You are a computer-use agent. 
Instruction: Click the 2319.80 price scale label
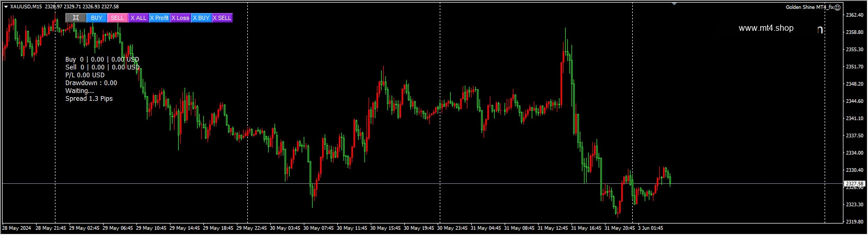tap(854, 222)
